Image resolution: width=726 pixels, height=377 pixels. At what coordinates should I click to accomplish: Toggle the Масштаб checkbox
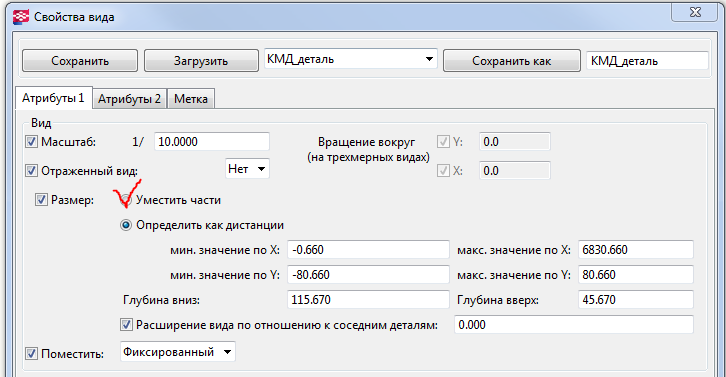tap(31, 142)
